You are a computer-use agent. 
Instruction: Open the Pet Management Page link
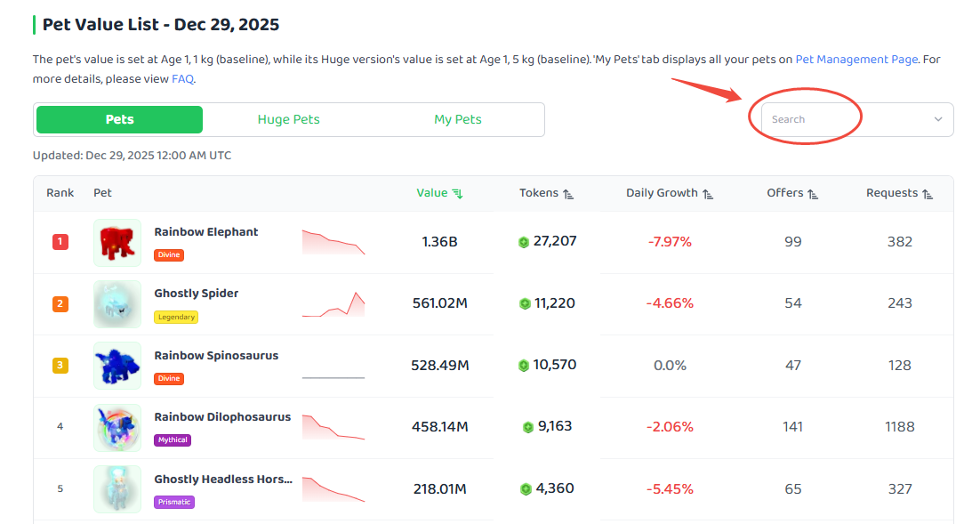click(x=856, y=60)
